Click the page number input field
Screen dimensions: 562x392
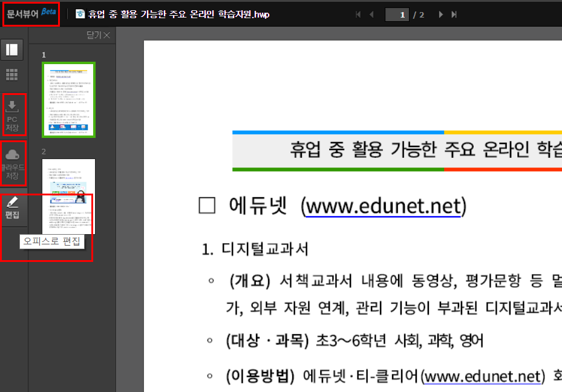[x=397, y=15]
